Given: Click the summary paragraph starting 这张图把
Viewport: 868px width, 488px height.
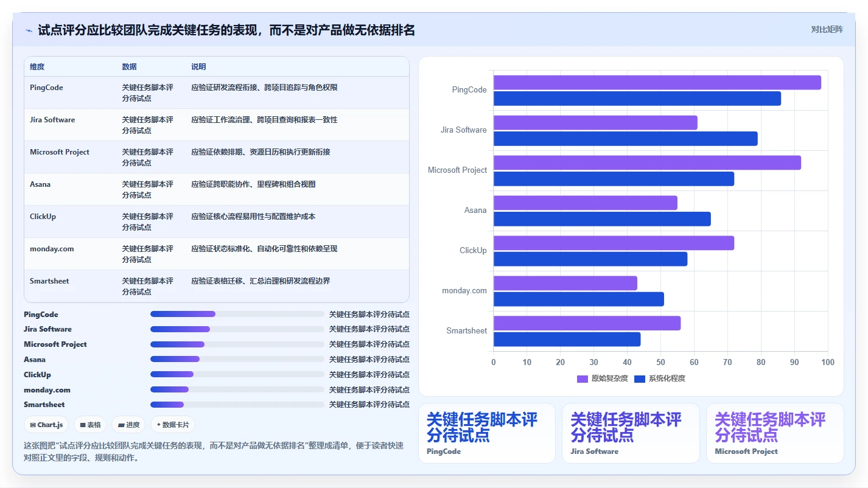Looking at the screenshot, I should tap(214, 451).
